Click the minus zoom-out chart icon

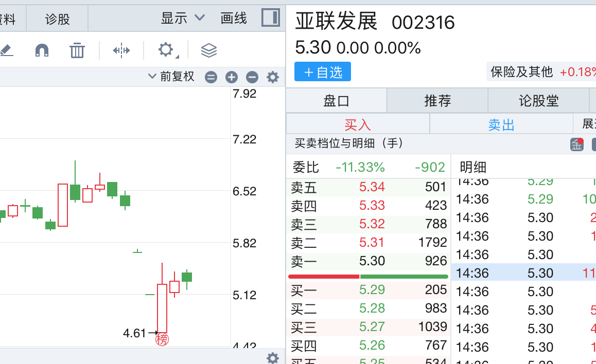click(x=252, y=77)
